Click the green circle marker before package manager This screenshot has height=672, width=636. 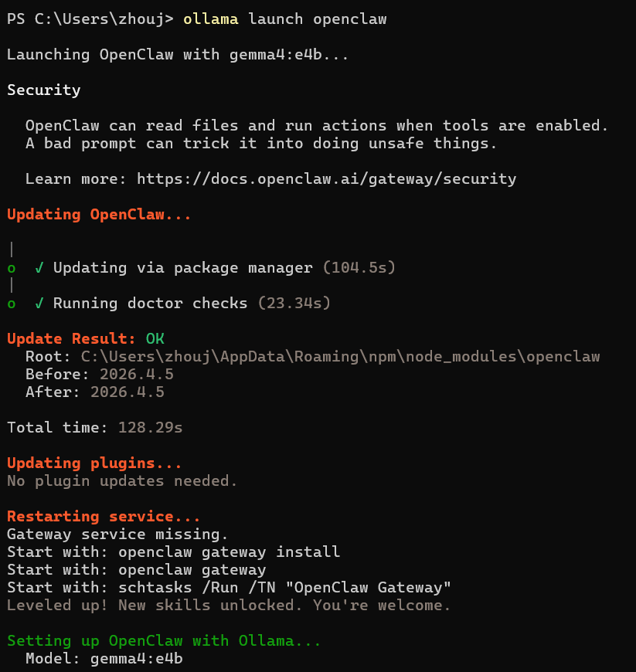tap(12, 268)
